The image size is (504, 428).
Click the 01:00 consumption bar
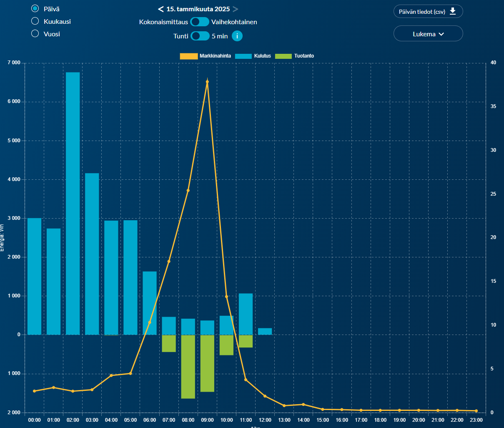click(54, 282)
